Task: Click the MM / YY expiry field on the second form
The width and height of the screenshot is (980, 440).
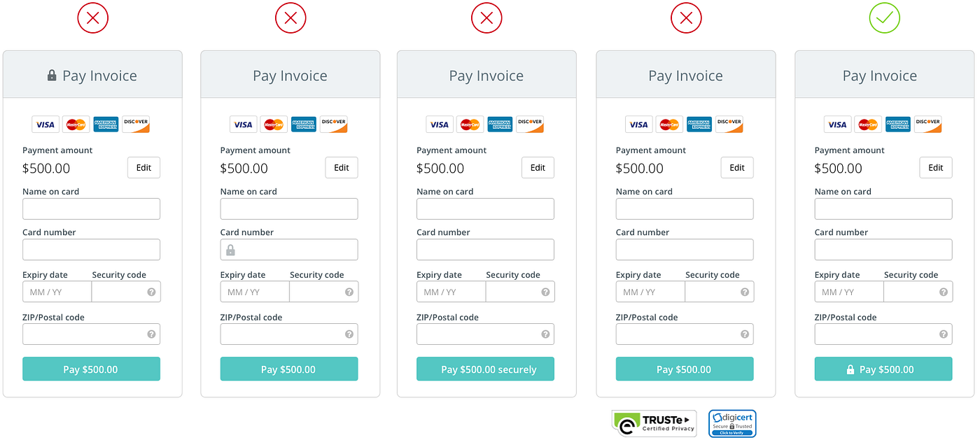Action: (254, 292)
